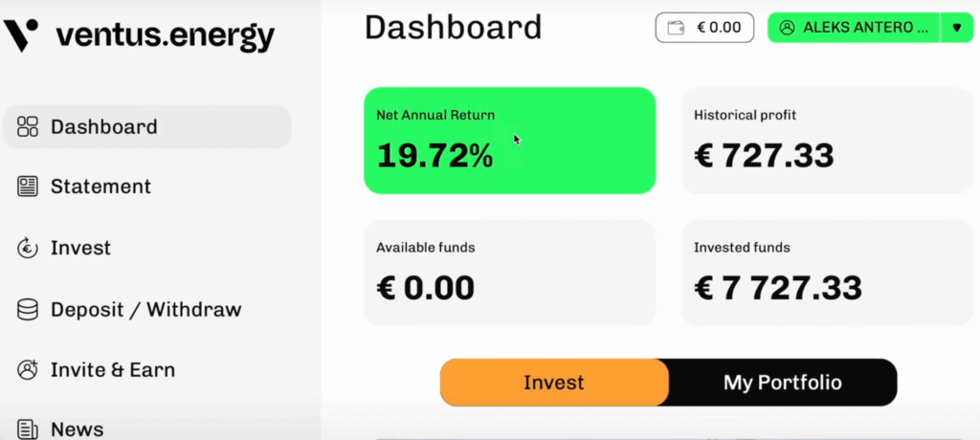This screenshot has height=440, width=980.
Task: Click the Deposit / Withdraw coins icon
Action: [x=28, y=309]
